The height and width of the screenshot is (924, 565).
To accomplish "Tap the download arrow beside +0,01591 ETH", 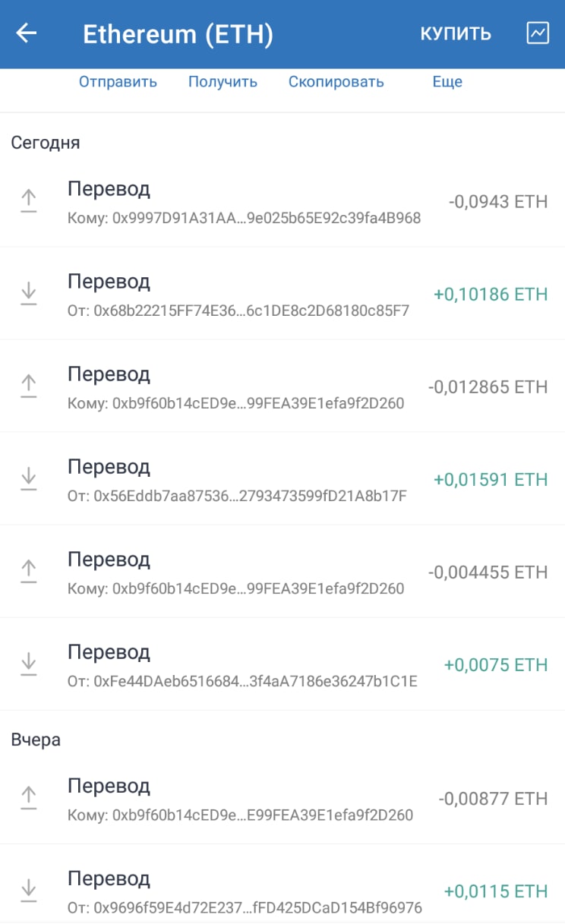I will 28,479.
